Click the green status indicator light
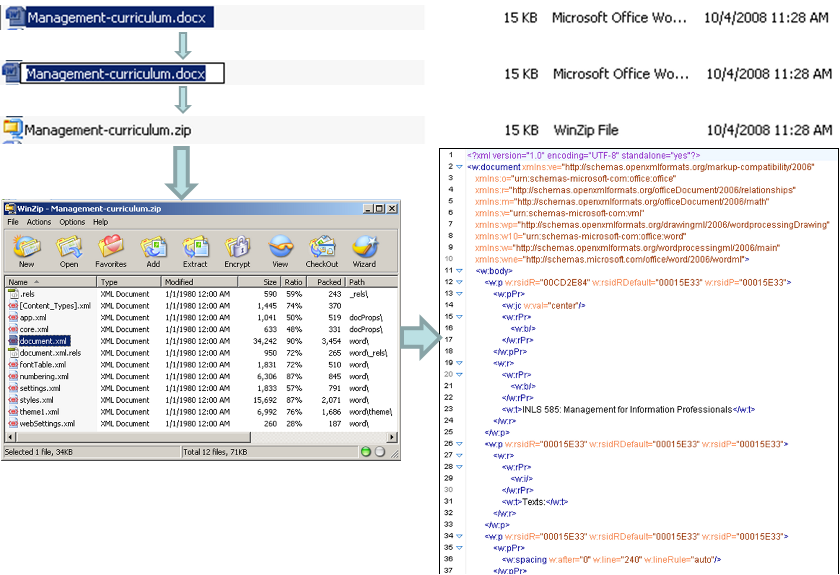840x575 pixels. 366,453
